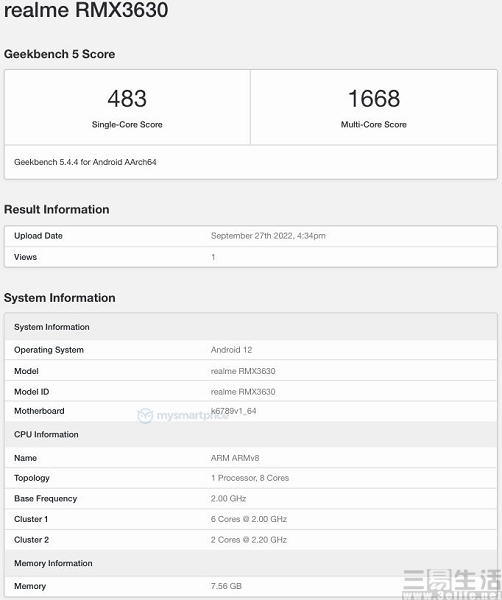Click the 'Upload Date' row label
The image size is (502, 600).
38,236
